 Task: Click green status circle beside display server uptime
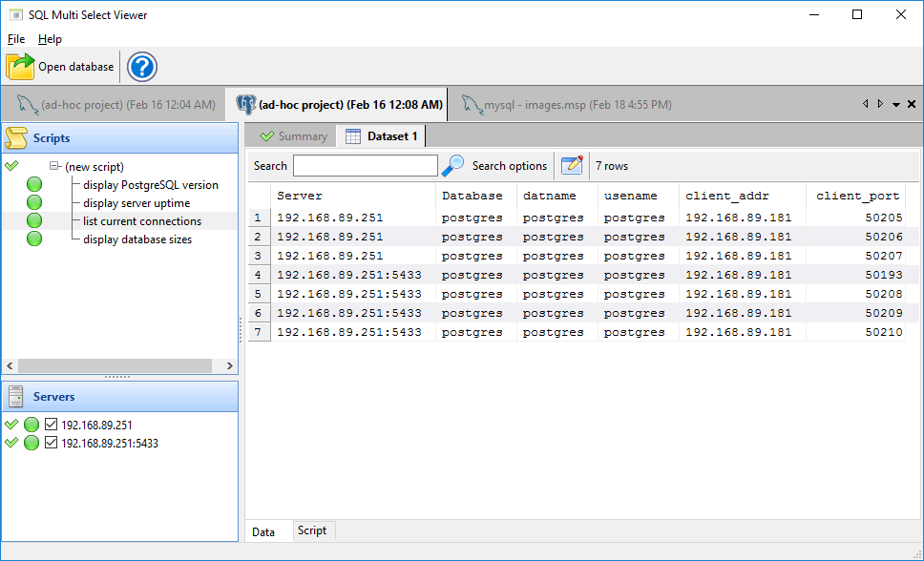34,203
